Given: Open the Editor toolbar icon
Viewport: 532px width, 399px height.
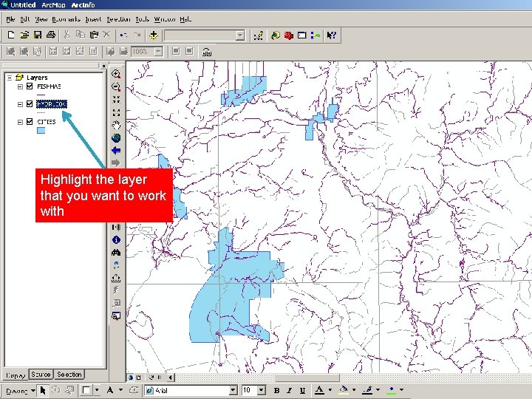Looking at the screenshot, I should click(x=259, y=35).
